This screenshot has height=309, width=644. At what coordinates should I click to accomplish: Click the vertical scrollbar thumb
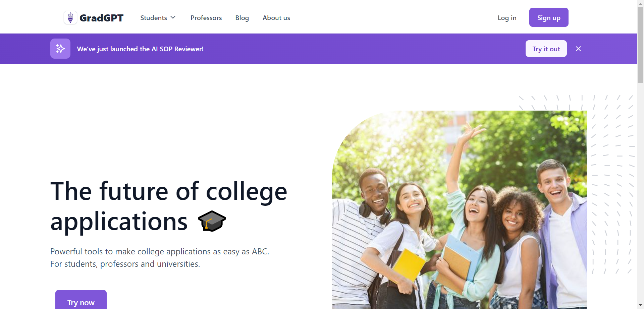click(x=640, y=44)
